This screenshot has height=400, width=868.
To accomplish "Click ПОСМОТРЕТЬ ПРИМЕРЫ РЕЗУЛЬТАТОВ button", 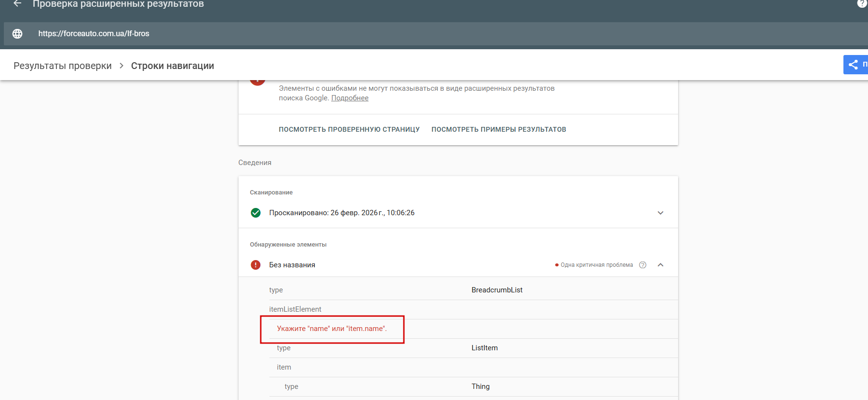I will point(499,129).
